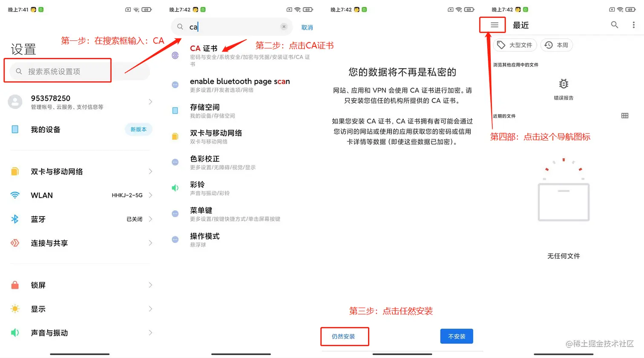Click the icon beside 存储空间 result
This screenshot has height=358, width=644.
(175, 111)
